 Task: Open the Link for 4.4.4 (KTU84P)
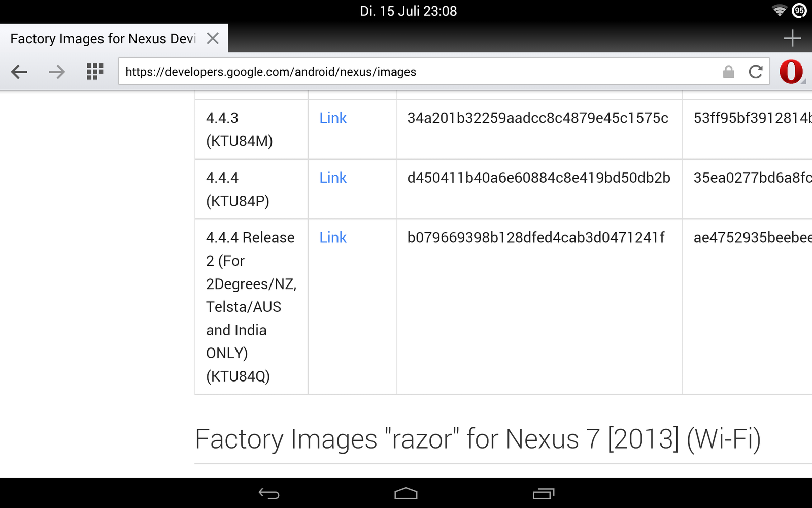tap(333, 178)
